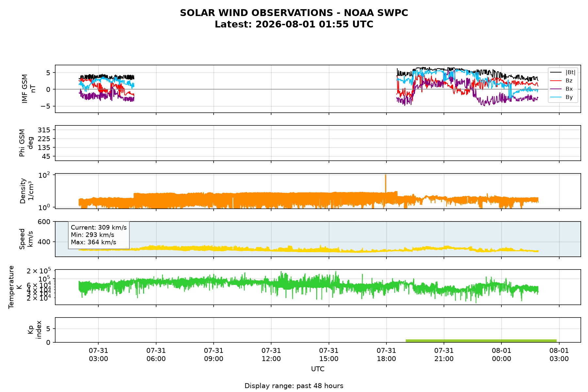
Task: Click the UTC x-axis label
Action: pyautogui.click(x=318, y=369)
